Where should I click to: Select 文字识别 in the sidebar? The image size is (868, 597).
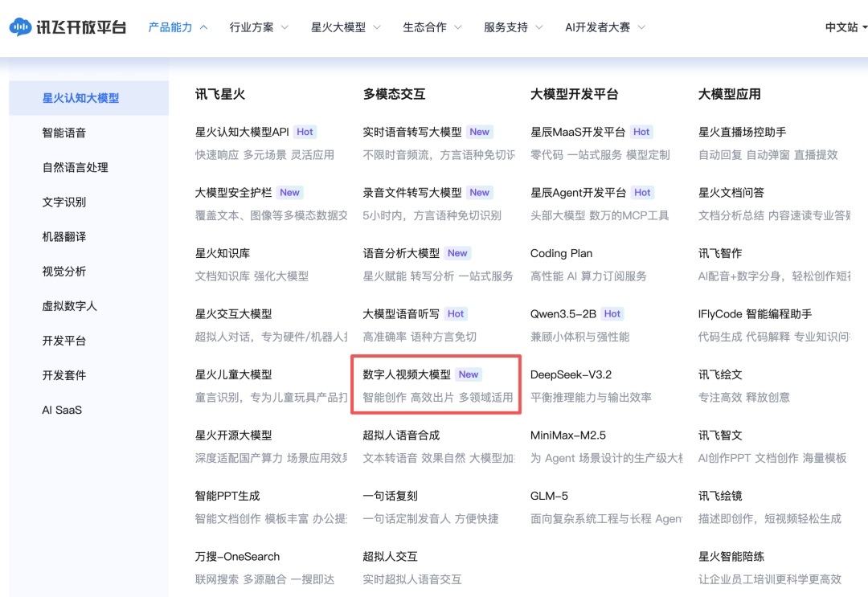pyautogui.click(x=64, y=202)
